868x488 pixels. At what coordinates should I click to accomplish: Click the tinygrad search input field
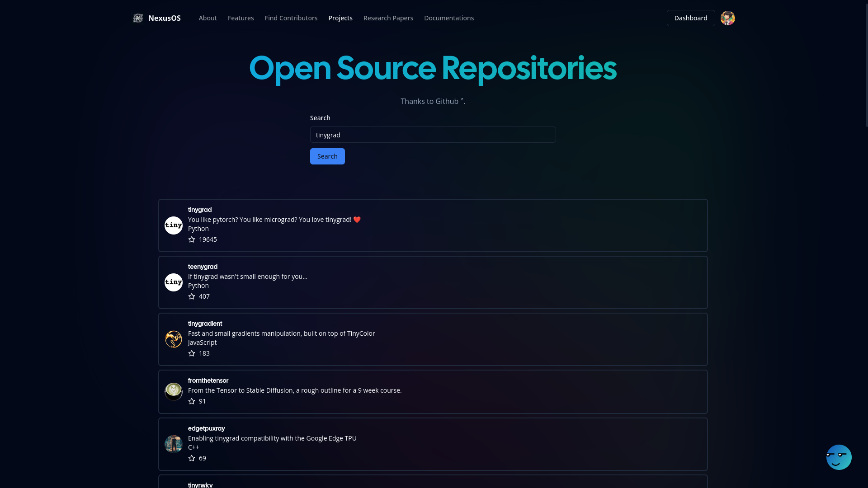[433, 135]
